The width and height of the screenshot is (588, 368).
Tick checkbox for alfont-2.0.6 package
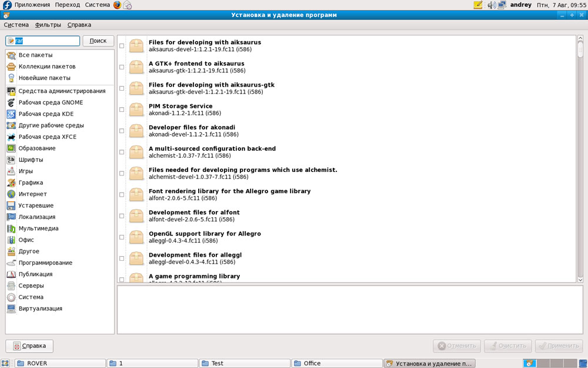pyautogui.click(x=122, y=194)
